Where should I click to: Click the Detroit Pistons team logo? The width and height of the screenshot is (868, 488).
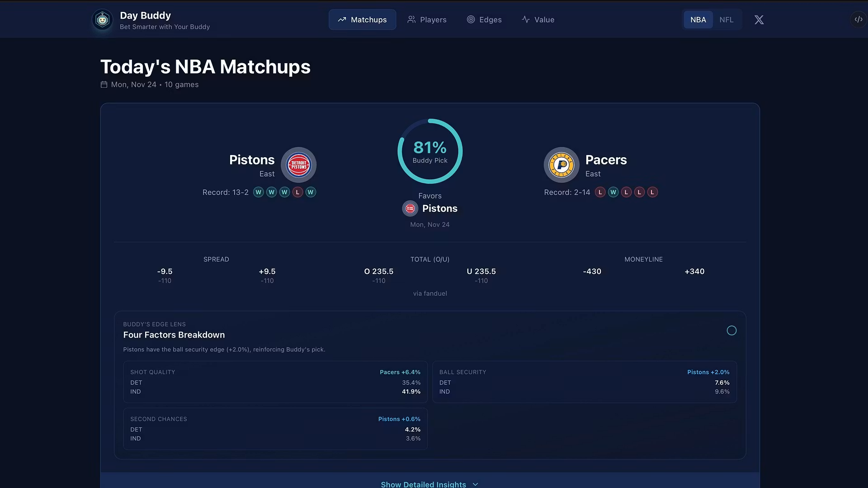(298, 165)
